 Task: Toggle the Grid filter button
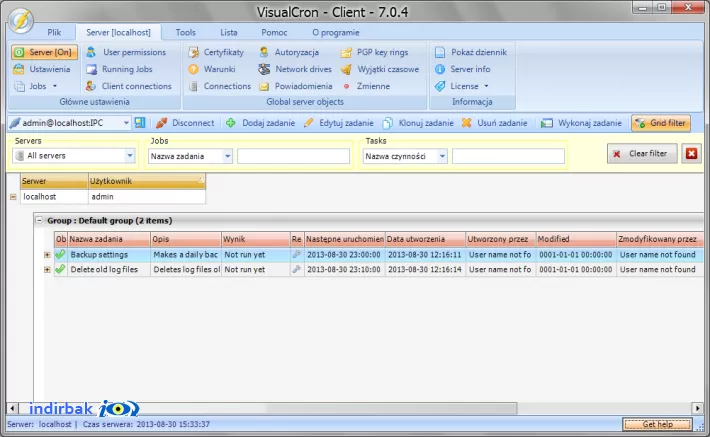[661, 123]
